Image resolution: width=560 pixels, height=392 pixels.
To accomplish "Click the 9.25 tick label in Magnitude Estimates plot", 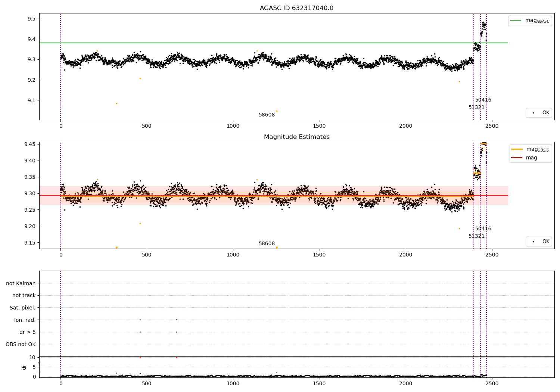I will 30,210.
